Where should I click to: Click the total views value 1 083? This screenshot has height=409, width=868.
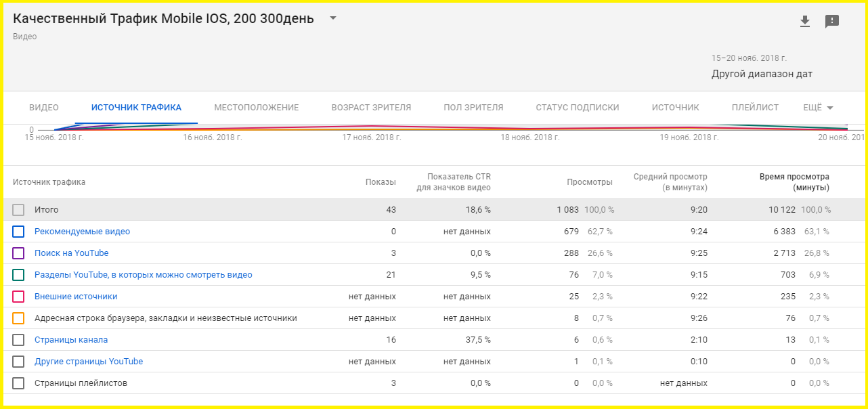pos(568,210)
